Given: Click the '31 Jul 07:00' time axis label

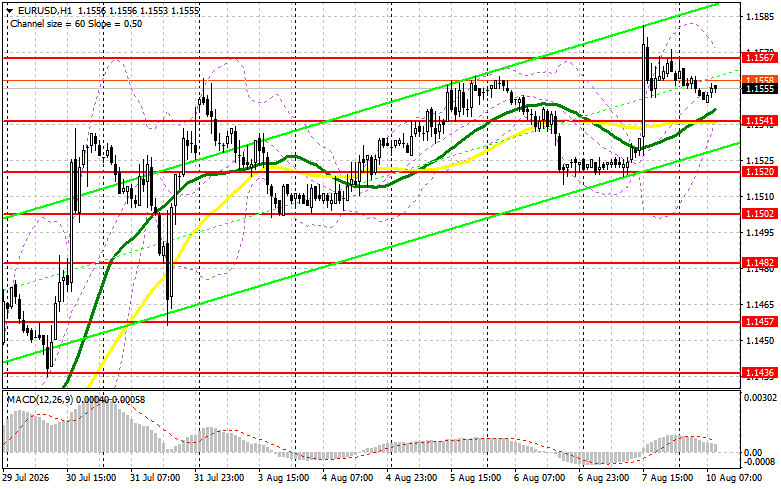Looking at the screenshot, I should (x=155, y=478).
